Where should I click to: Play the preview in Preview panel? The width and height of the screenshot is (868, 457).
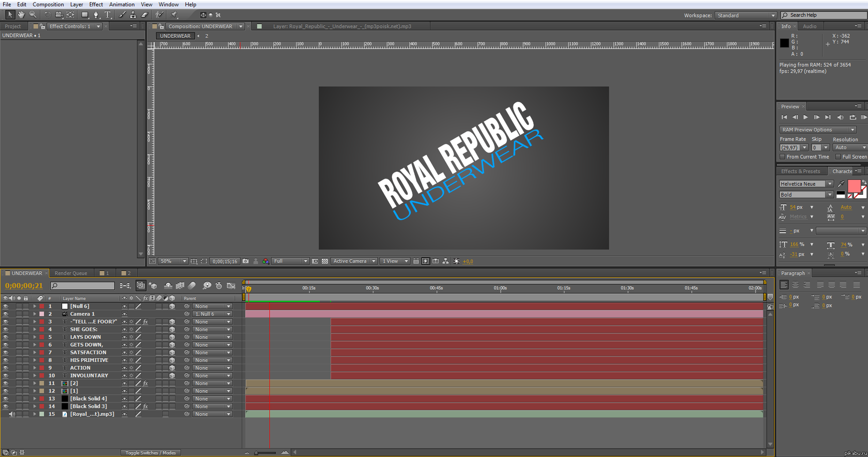[x=805, y=117]
